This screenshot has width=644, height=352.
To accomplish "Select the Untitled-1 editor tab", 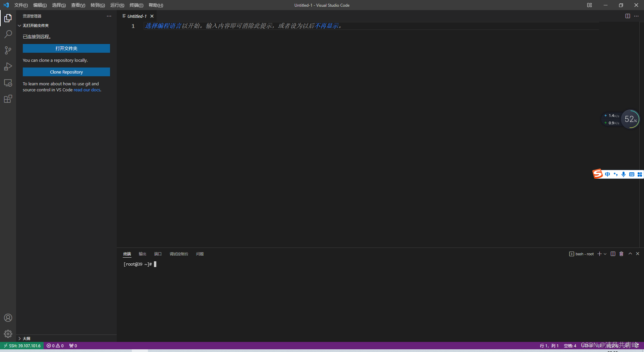I will [x=137, y=16].
